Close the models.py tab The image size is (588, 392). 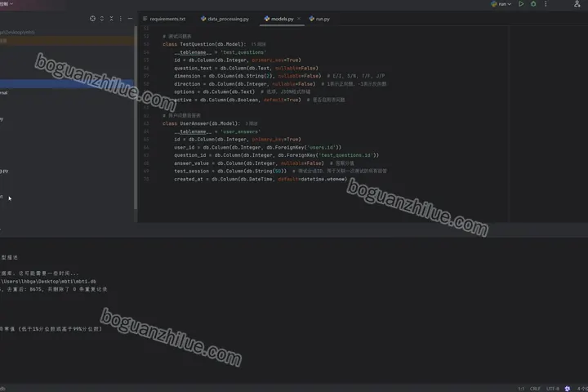[x=299, y=19]
